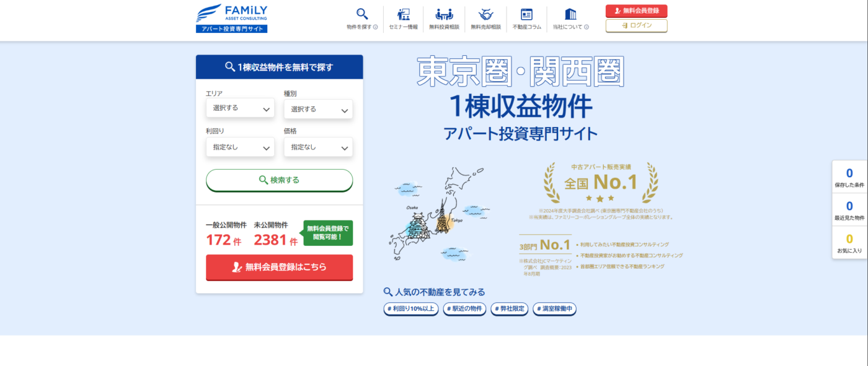Open セミナー情報 via the seminar presenter icon

[x=404, y=13]
